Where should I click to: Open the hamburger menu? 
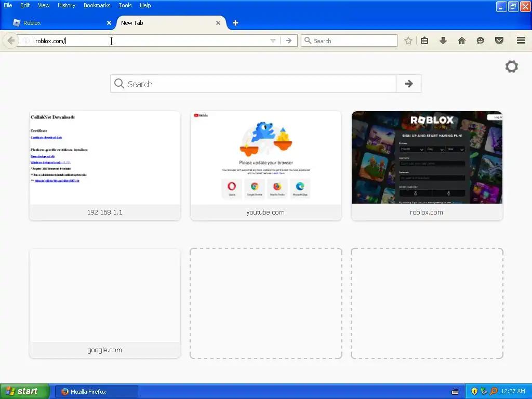click(x=521, y=41)
